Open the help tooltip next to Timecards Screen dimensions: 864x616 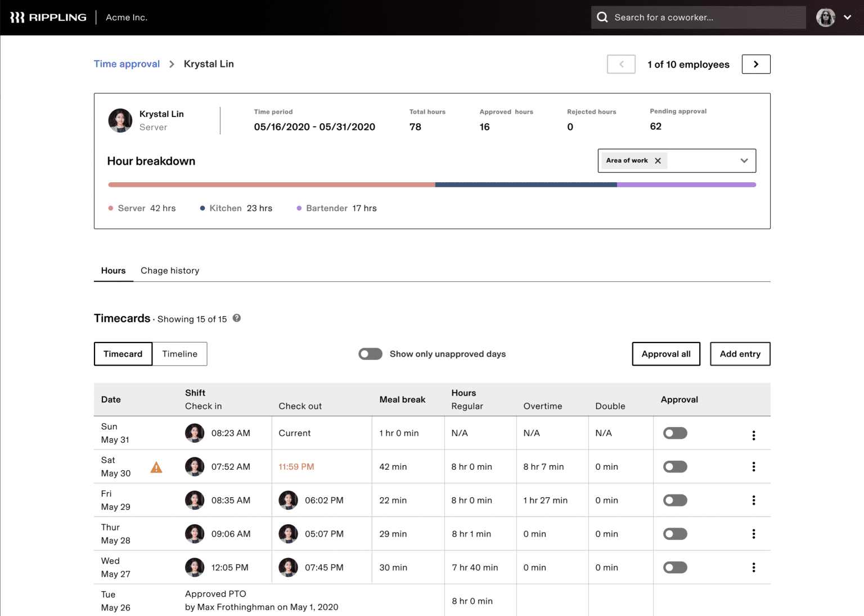[236, 318]
